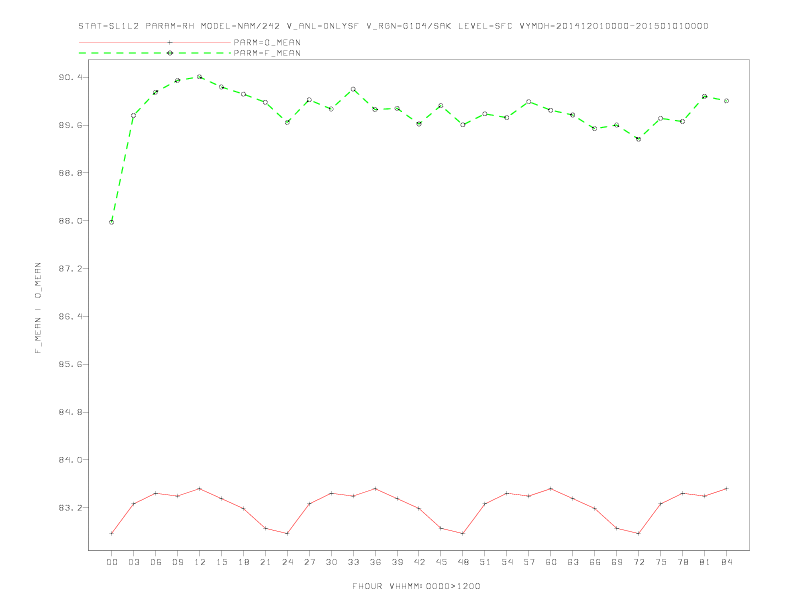This screenshot has width=792, height=612.
Task: Click the green F_MEAN marker at hour 33
Action: point(353,89)
